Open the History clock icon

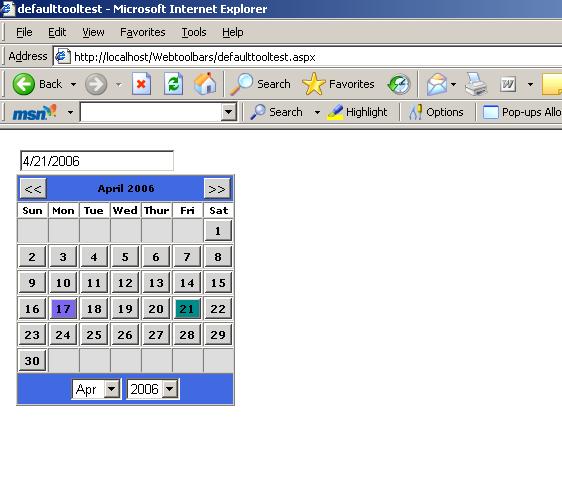coord(399,85)
